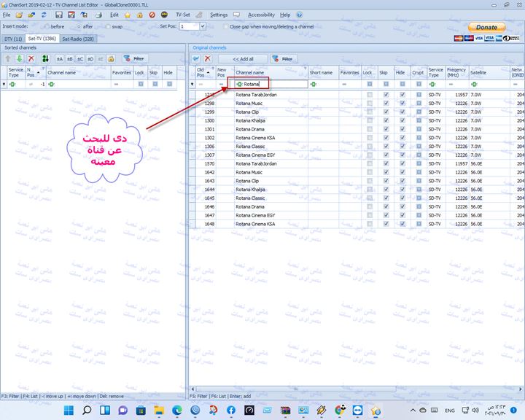The height and width of the screenshot is (420, 525).
Task: Select the 'after' insert mode radio
Action: [x=79, y=26]
